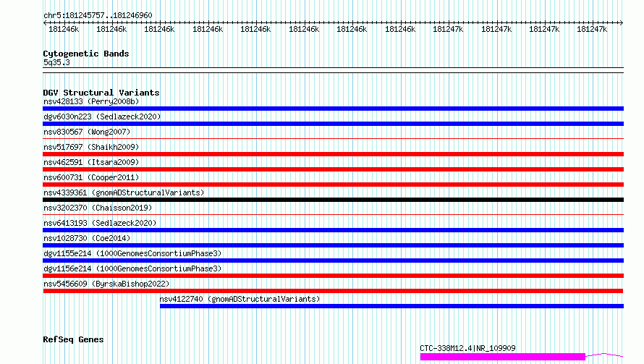644x364 pixels.
Task: Click the red bar for nsv600731
Action: click(333, 185)
